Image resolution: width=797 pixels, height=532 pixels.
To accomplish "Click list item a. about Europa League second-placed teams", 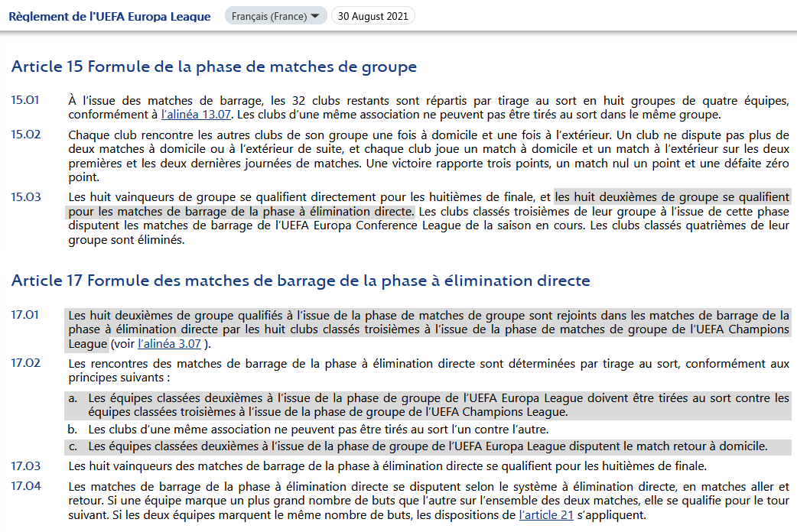I will click(428, 405).
